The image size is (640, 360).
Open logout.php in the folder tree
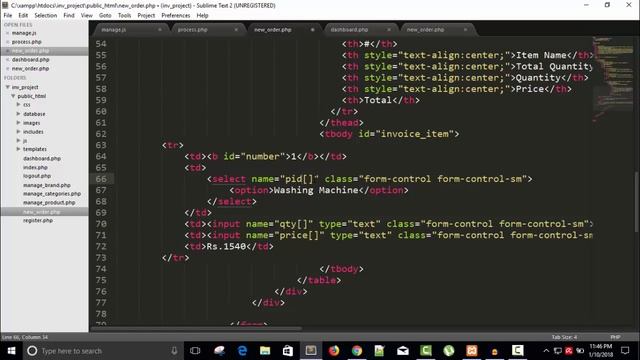coord(37,176)
